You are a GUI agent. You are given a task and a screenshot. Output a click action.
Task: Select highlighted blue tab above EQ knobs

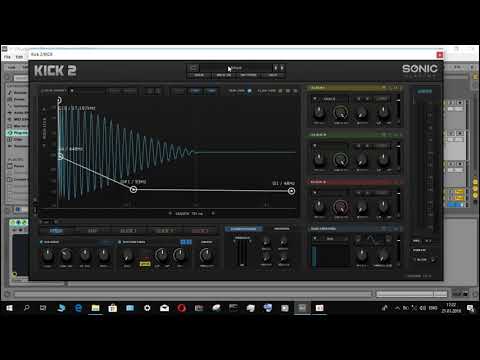pos(243,229)
